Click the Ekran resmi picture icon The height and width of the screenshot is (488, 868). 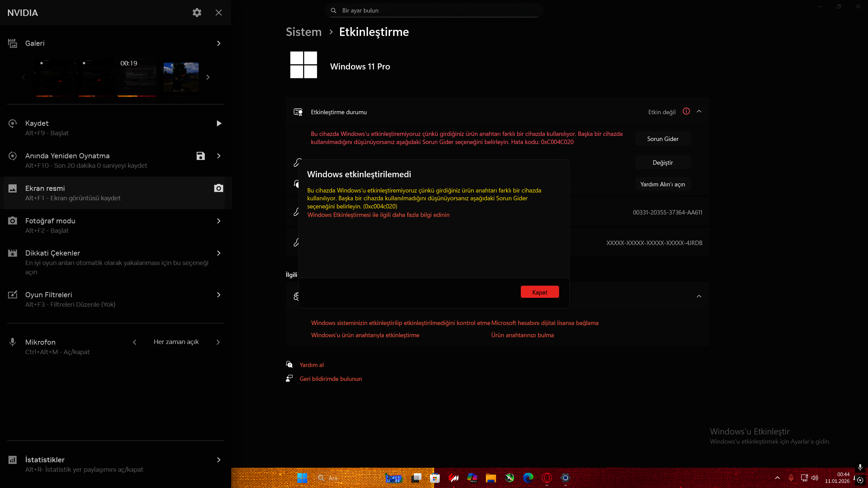[13, 188]
